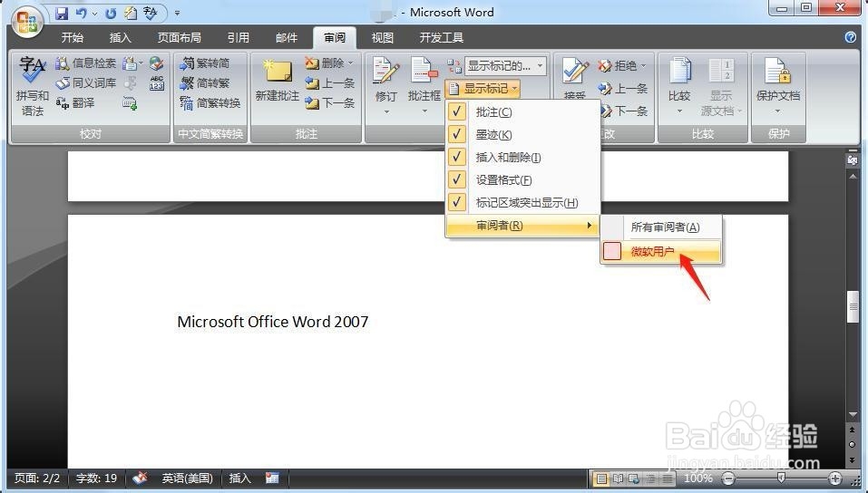Convert text with 繁转简

[x=205, y=63]
